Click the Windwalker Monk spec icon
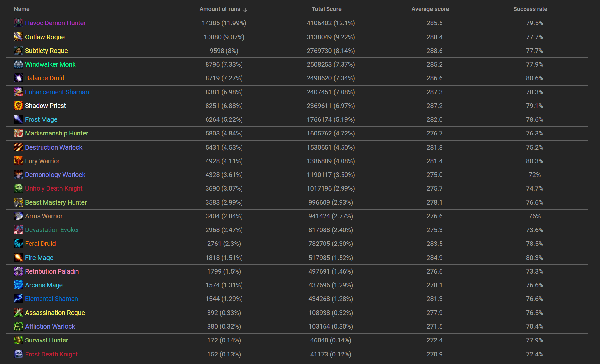The width and height of the screenshot is (600, 364). (18, 64)
